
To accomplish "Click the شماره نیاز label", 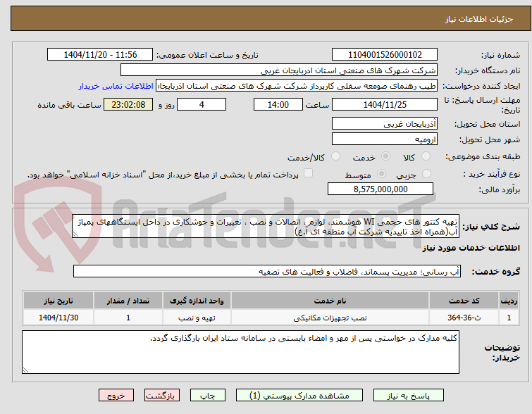I will [x=501, y=55].
